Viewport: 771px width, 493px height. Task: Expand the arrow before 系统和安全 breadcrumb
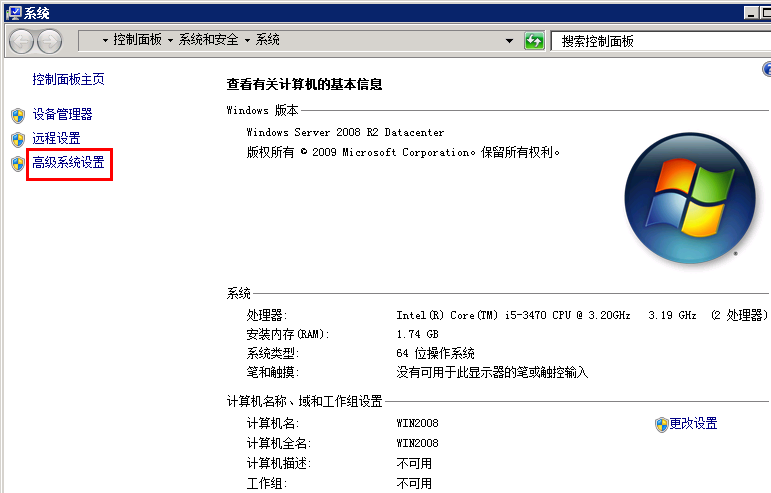171,40
